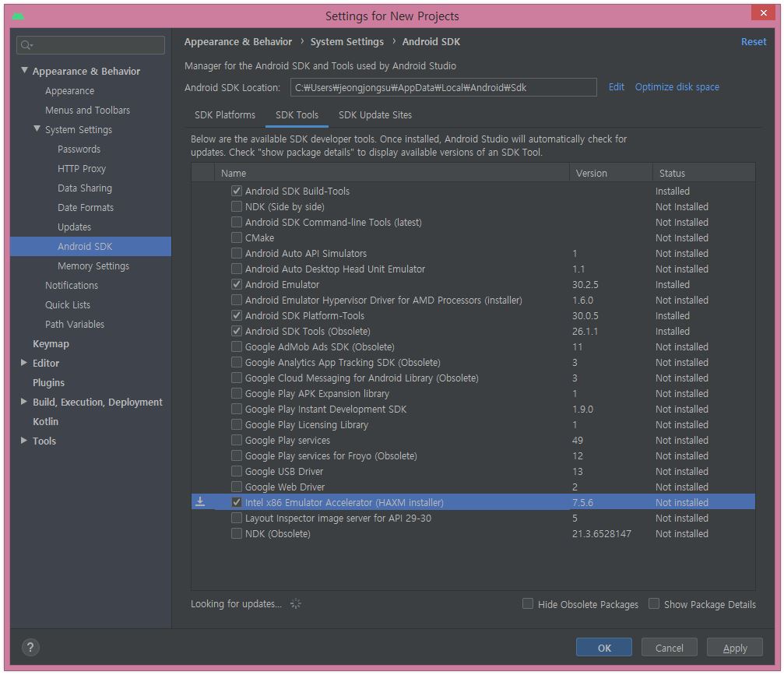Sort the table by Name column header
Image resolution: width=784 pixels, height=675 pixels.
392,173
